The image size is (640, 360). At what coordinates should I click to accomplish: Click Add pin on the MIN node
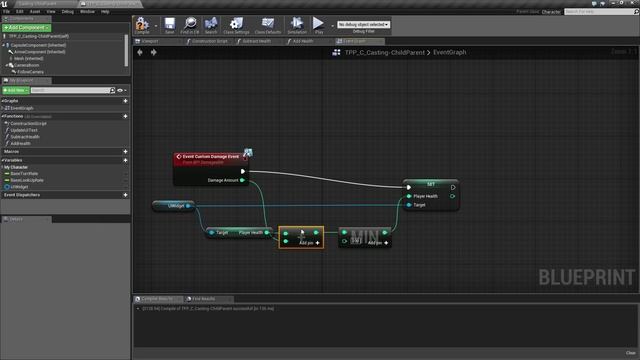(378, 243)
